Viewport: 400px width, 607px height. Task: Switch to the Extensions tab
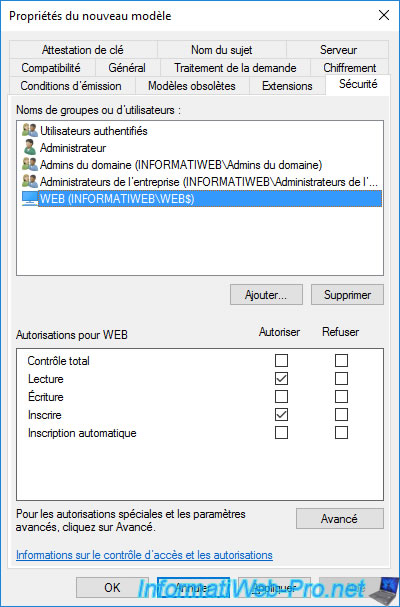click(x=287, y=86)
